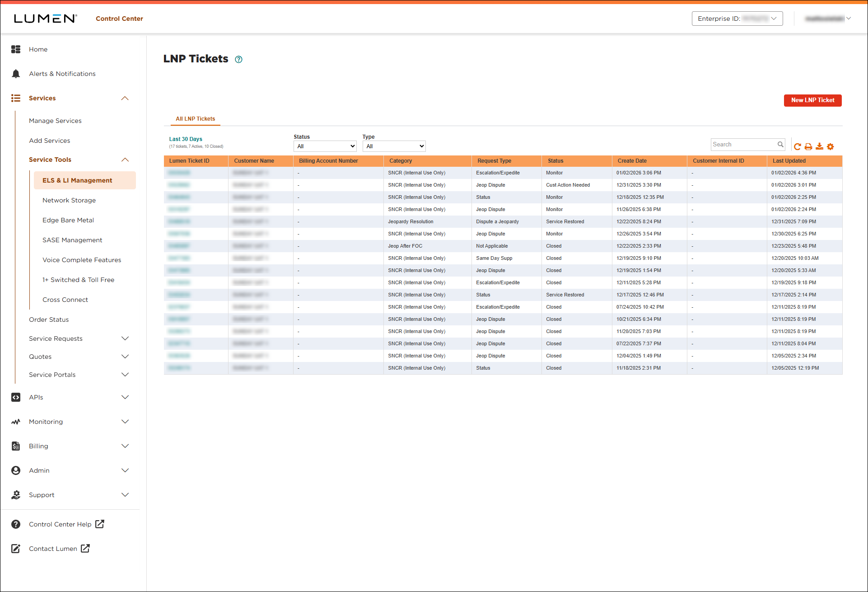Open Control Center Help external link icon

click(100, 524)
